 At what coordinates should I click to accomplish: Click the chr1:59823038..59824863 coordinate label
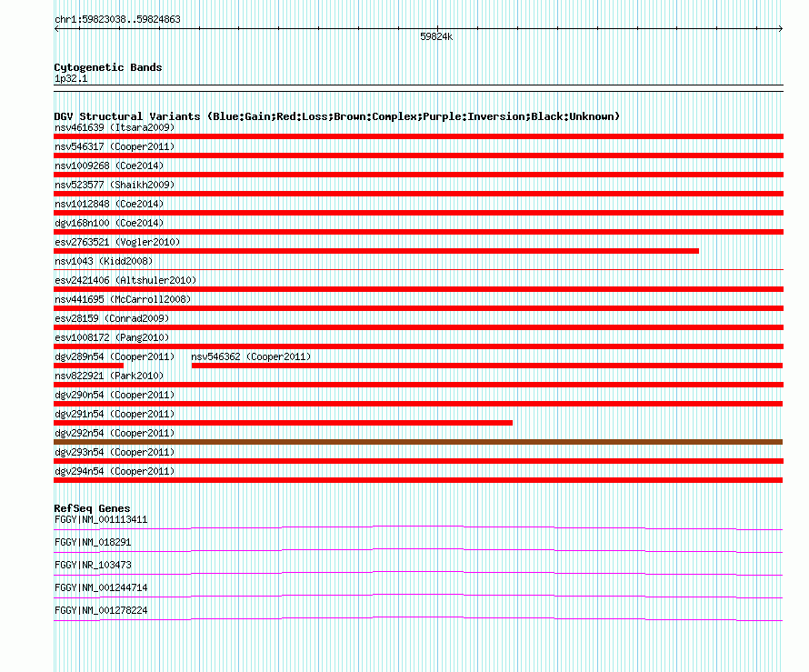[x=117, y=20]
